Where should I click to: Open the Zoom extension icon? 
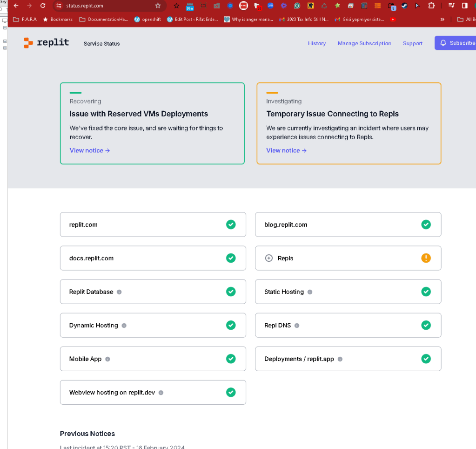(270, 6)
